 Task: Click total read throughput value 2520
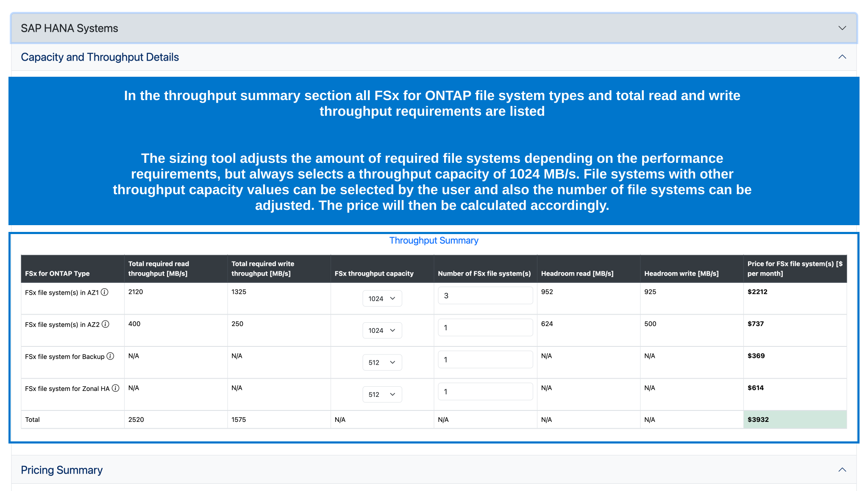pos(136,420)
